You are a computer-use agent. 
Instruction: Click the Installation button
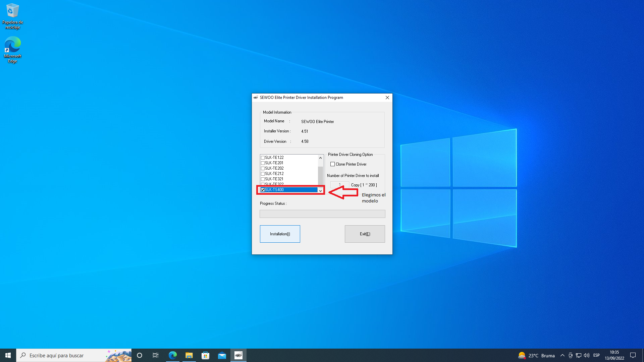tap(280, 234)
